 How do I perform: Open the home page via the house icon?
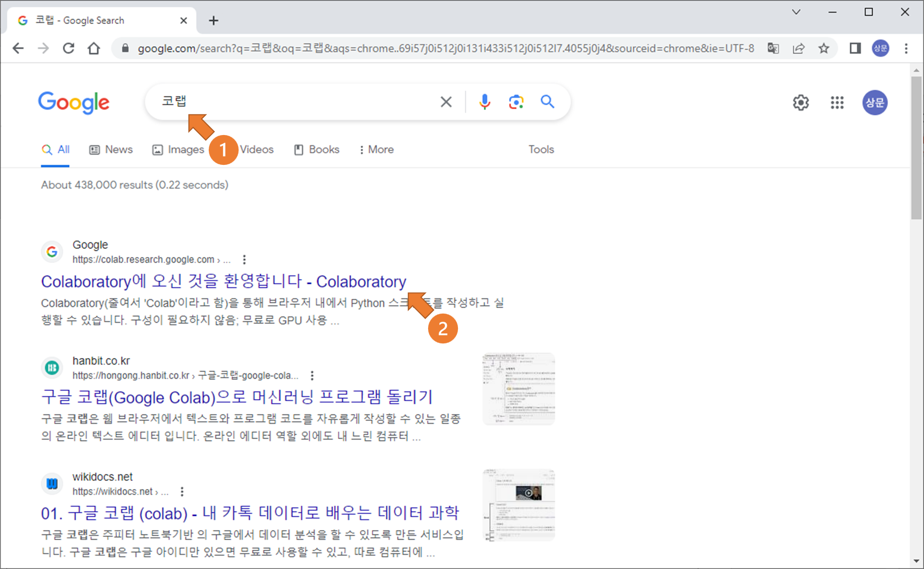click(x=94, y=48)
